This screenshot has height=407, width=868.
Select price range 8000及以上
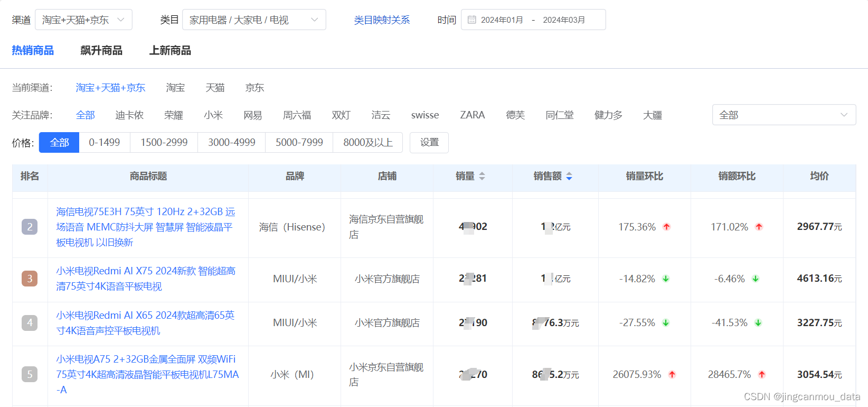(x=368, y=143)
